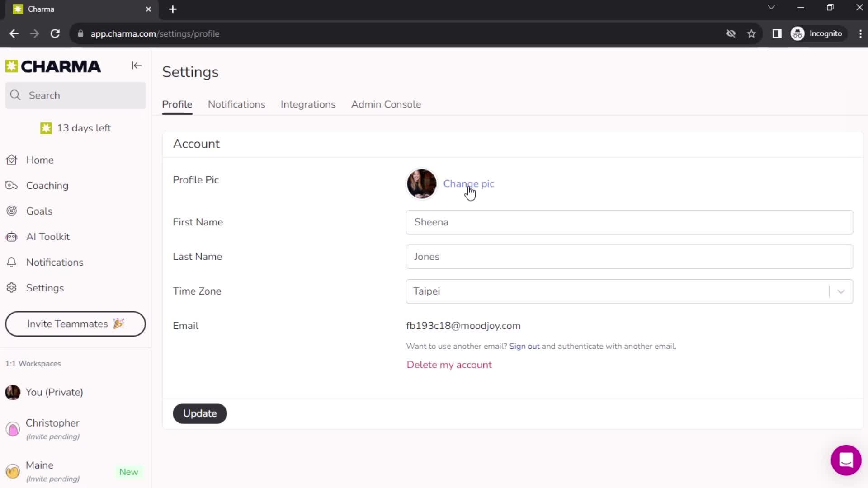Open the chat support bubble
The image size is (868, 488).
[x=846, y=460]
